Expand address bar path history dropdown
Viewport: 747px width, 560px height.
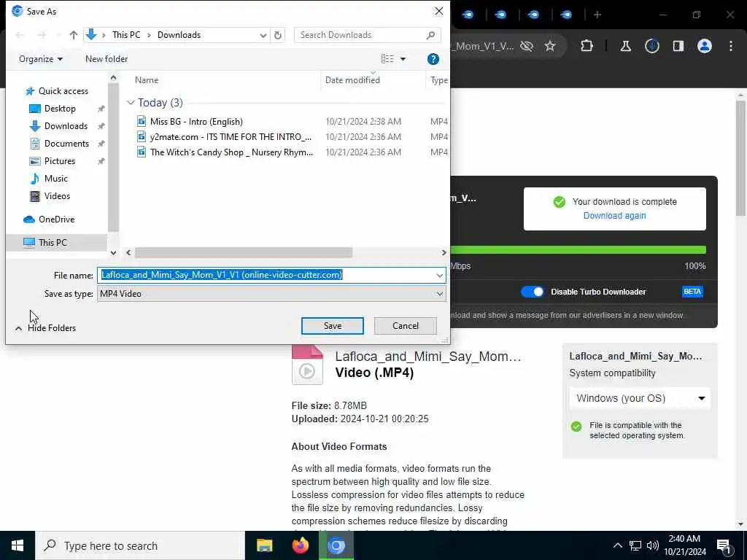coord(263,35)
